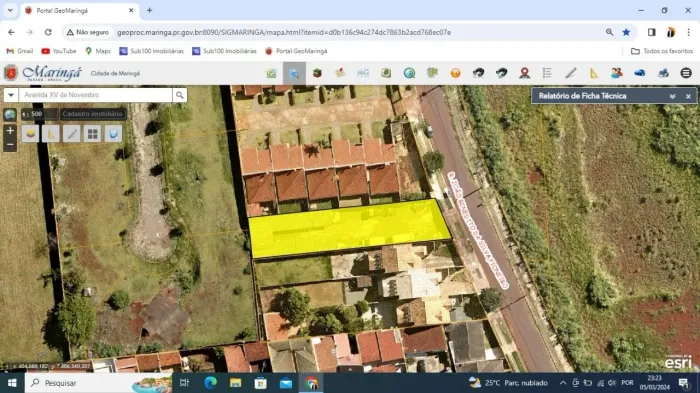Select the ruler triangle tool in top toolbar
The image size is (700, 393).
pos(594,73)
